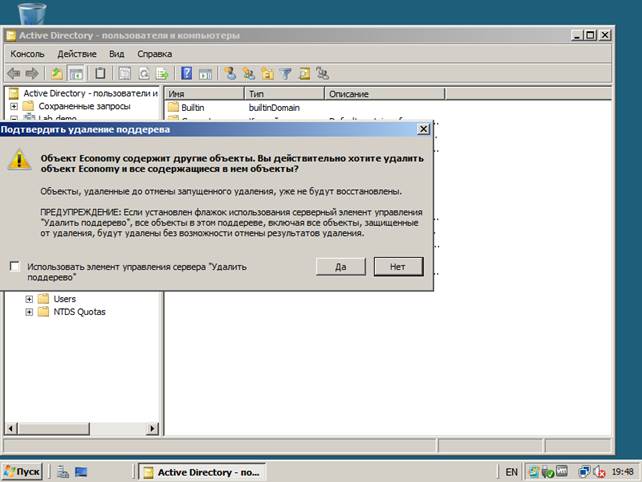This screenshot has height=482, width=642.
Task: Sort list by the Имя column header
Action: pos(204,94)
